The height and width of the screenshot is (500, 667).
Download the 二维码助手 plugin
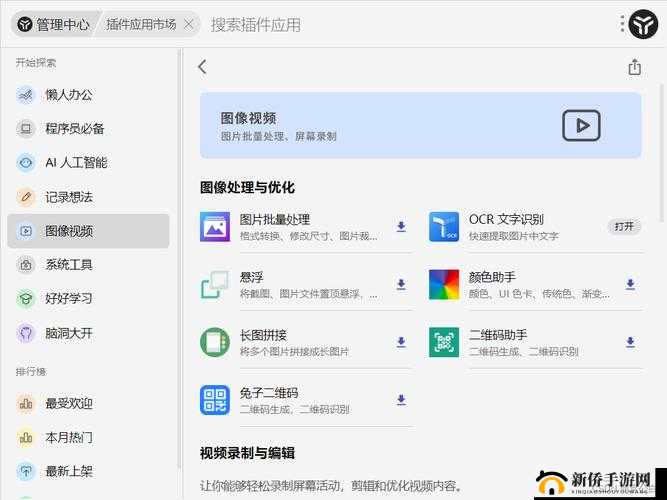pos(630,342)
